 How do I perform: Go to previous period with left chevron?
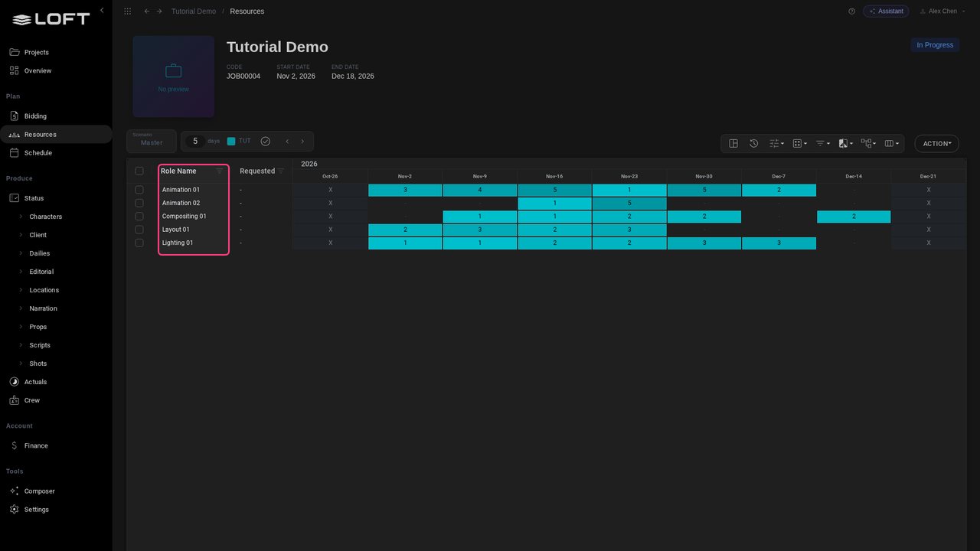coord(287,142)
